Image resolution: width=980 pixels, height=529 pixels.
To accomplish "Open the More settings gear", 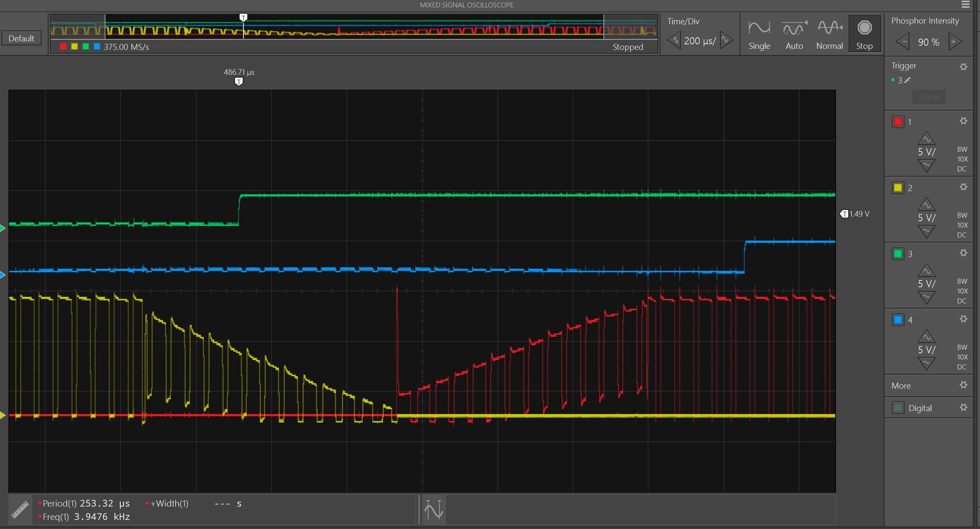I will pyautogui.click(x=963, y=385).
